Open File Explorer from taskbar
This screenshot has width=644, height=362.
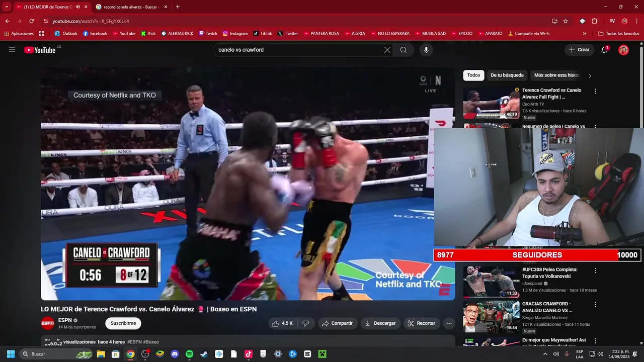[101, 354]
